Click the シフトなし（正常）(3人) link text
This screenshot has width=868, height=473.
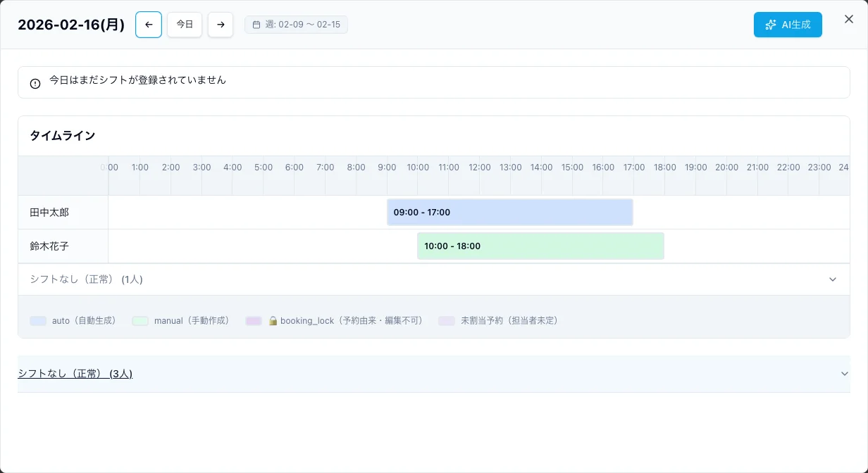(x=75, y=374)
